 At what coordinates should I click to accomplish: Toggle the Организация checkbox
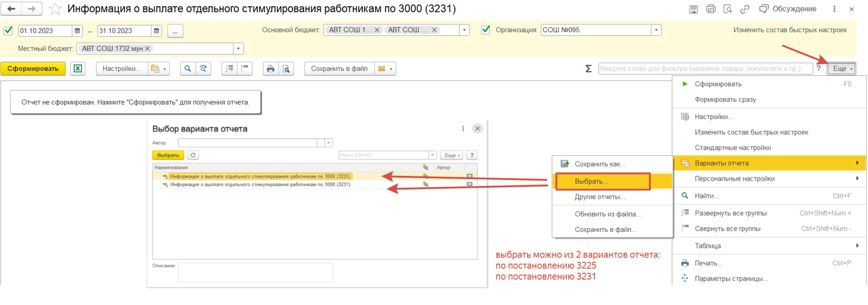click(485, 30)
